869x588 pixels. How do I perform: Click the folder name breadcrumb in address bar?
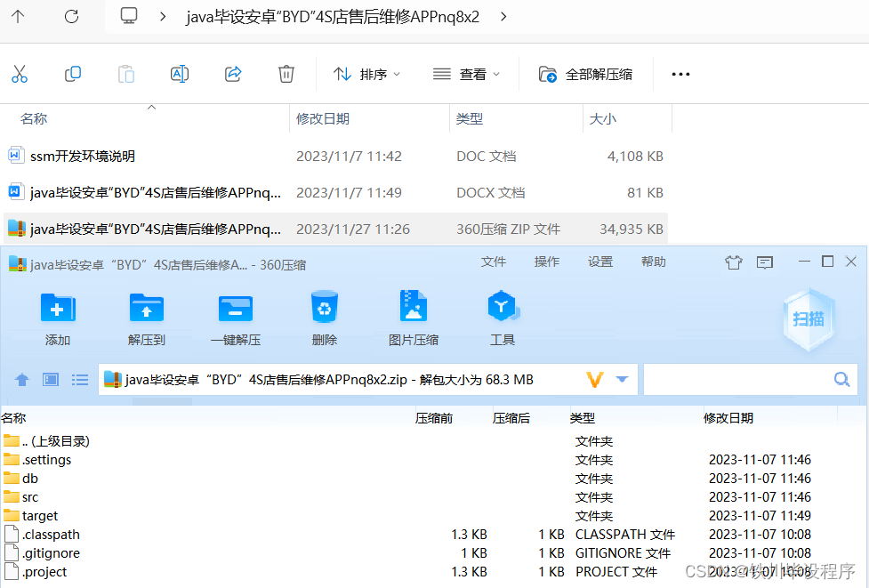pos(333,17)
